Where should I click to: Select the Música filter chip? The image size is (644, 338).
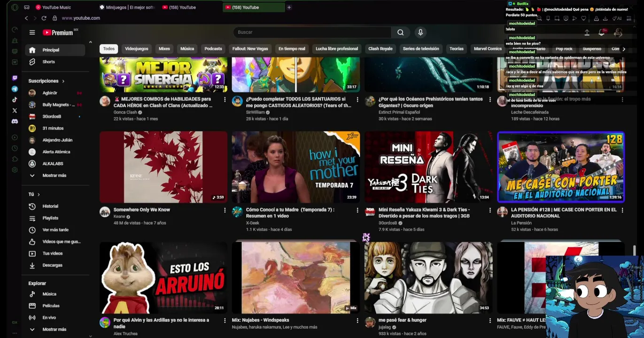pos(187,49)
